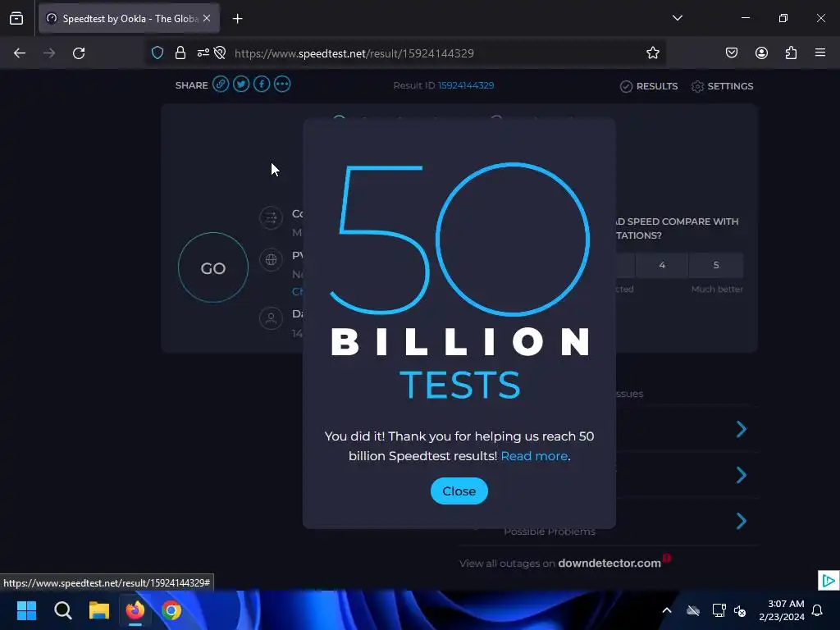Close the Speedtest by Ookla tab

coord(207,18)
